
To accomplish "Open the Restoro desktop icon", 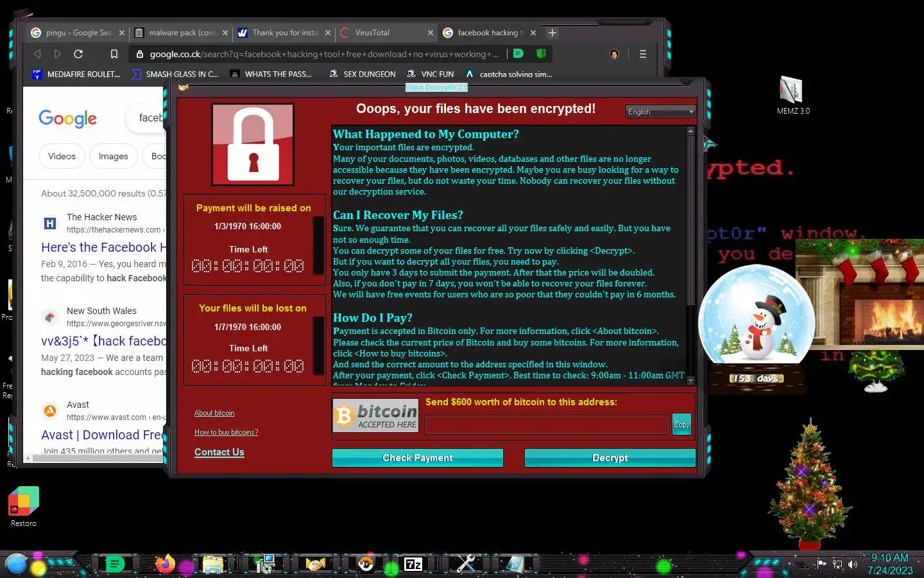I will 24,507.
